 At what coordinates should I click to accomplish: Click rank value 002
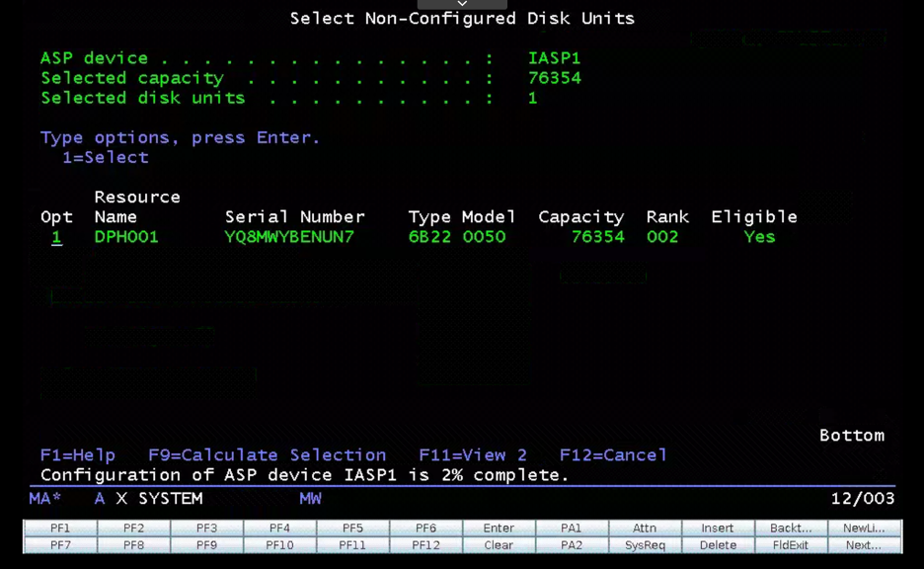click(x=662, y=237)
